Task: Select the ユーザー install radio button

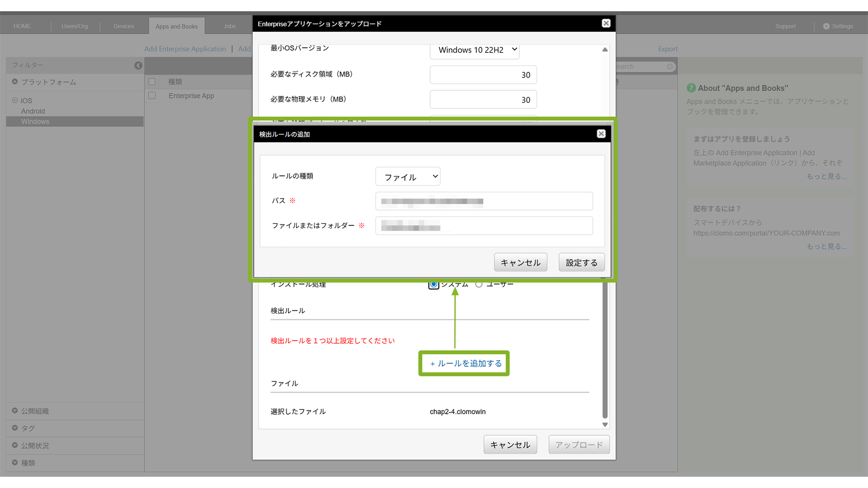Action: [x=479, y=285]
